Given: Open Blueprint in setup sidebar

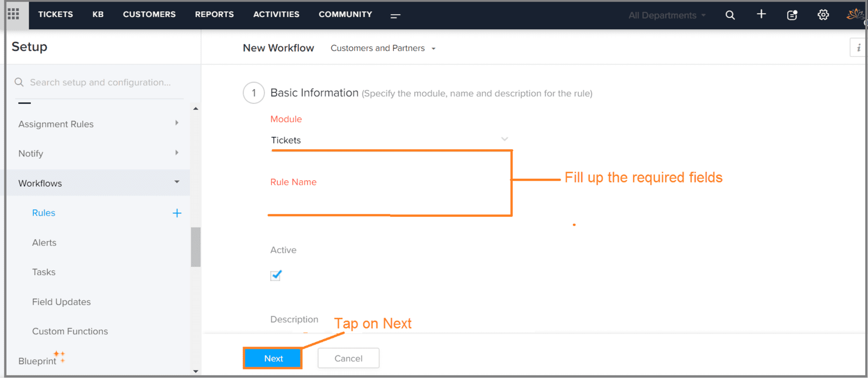Looking at the screenshot, I should point(37,361).
